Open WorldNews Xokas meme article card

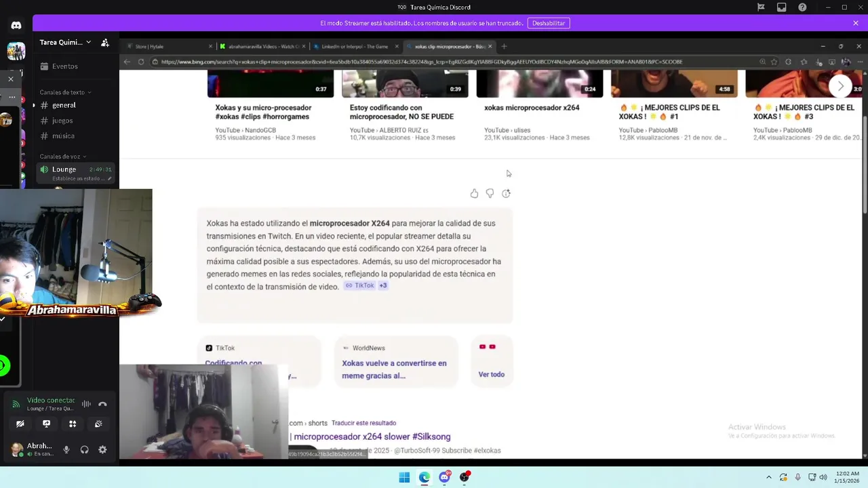[x=395, y=362]
